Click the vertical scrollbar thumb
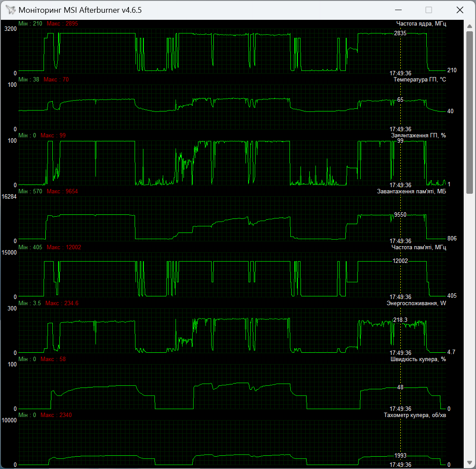476x469 pixels. 470,112
